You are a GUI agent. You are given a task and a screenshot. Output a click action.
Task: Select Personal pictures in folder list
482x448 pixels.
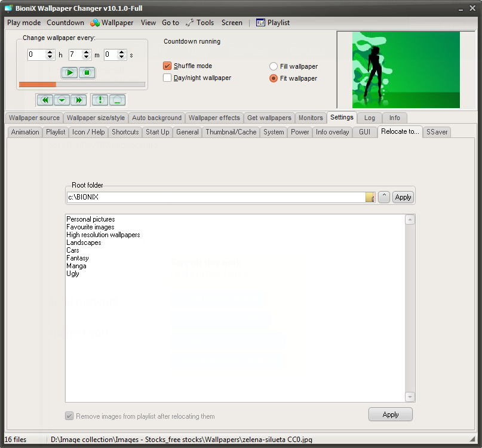click(x=91, y=219)
